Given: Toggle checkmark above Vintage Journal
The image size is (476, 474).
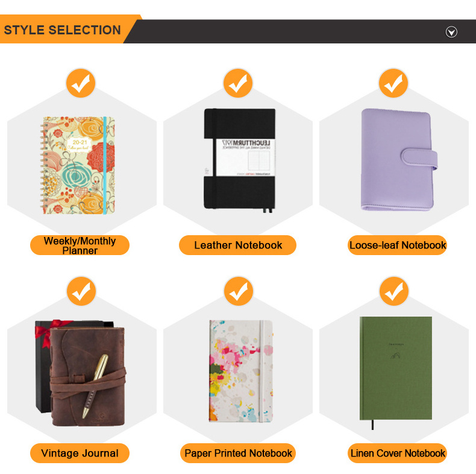Looking at the screenshot, I should point(81,292).
